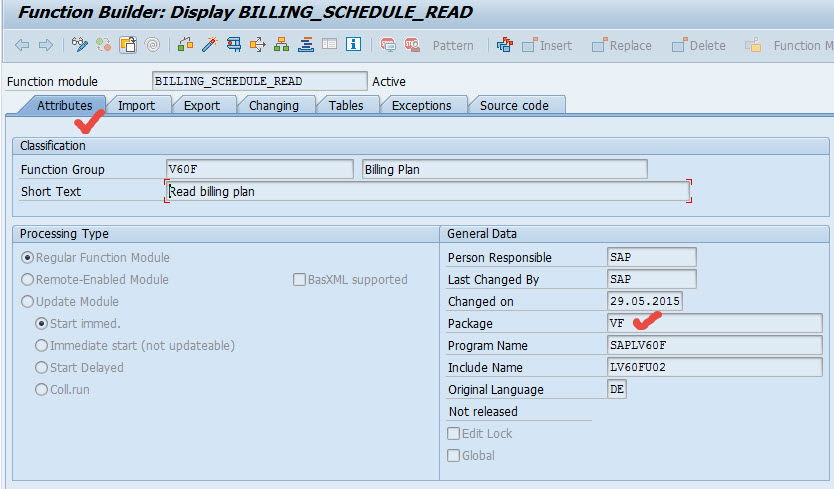Set external breakpoint stop icon
Viewport: 834px width, 489px height.
pyautogui.click(x=412, y=45)
